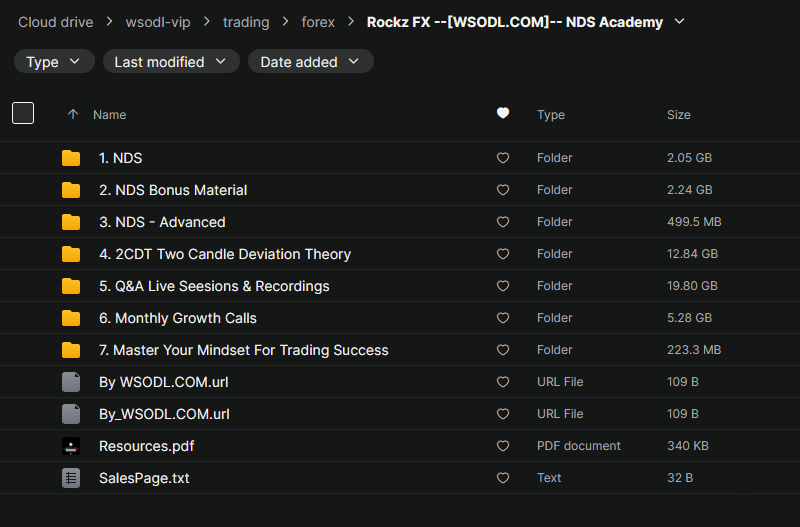Expand the chevron after the NDS Academy breadcrumb
This screenshot has height=527, width=800.
tap(681, 21)
